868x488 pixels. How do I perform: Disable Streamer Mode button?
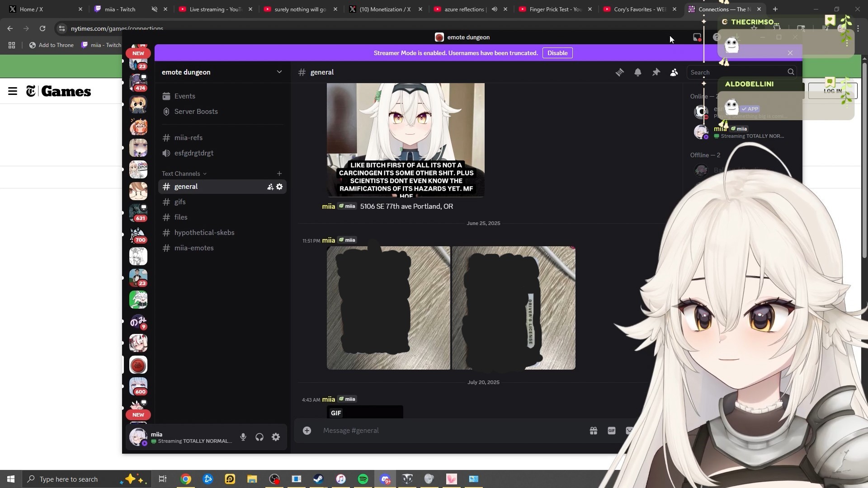pos(557,53)
